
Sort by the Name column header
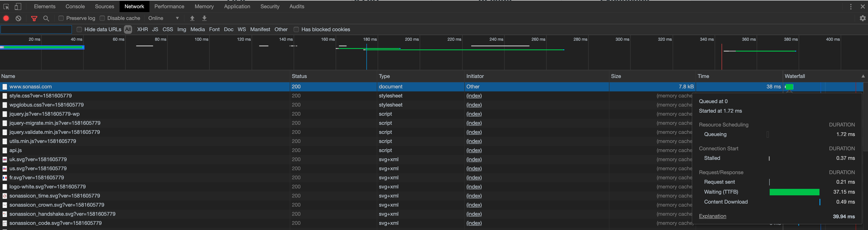[x=145, y=76]
